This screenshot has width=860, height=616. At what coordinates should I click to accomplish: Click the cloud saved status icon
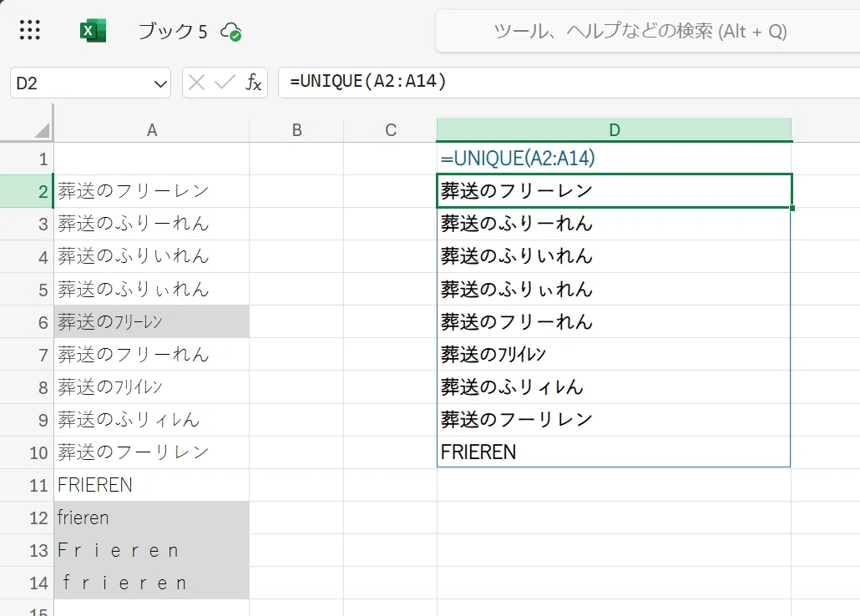tap(231, 32)
